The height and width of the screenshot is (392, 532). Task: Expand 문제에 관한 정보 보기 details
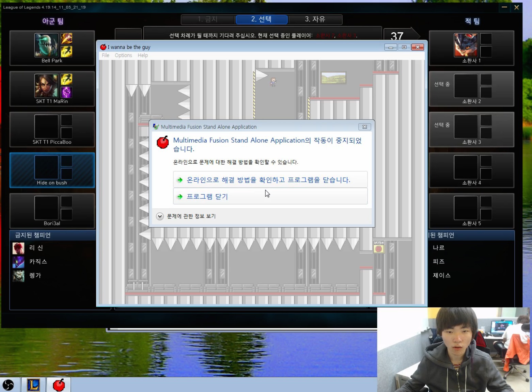click(x=160, y=216)
